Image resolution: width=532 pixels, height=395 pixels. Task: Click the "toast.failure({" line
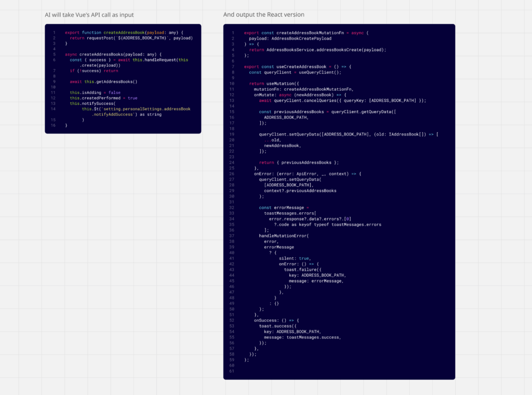303,269
